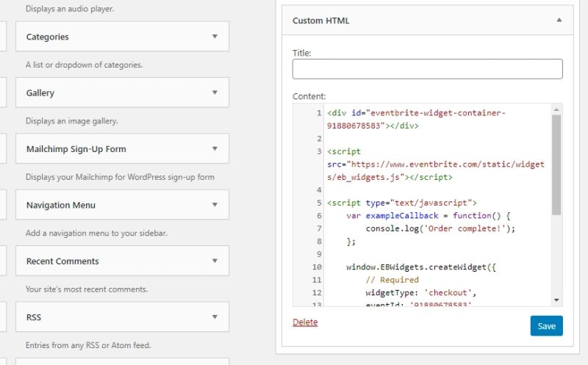Click the Custom HTML panel heading
Image resolution: width=588 pixels, height=365 pixels.
321,21
